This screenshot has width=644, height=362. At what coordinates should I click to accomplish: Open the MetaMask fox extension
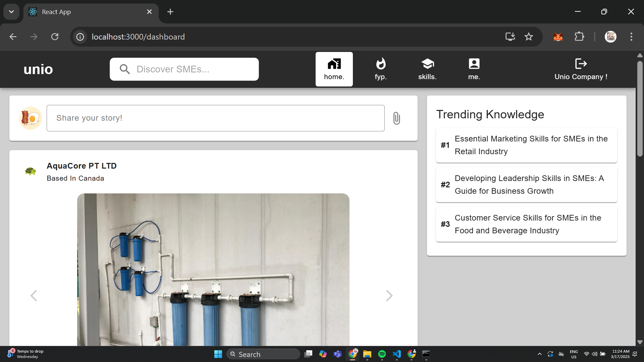[558, 37]
